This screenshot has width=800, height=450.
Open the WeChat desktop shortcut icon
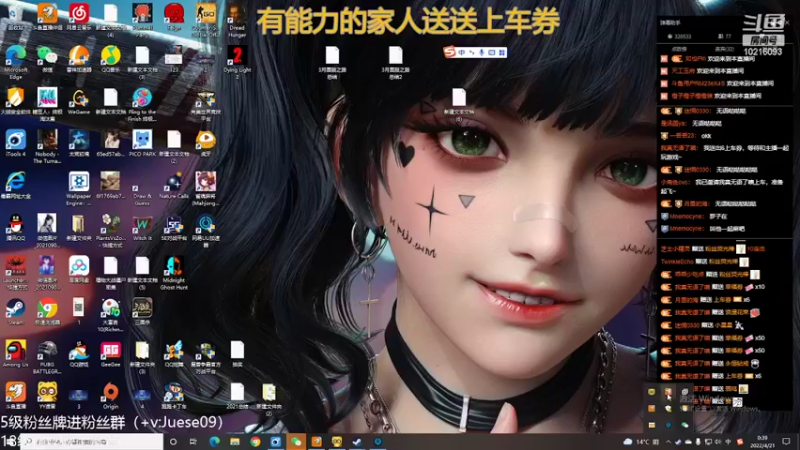click(x=47, y=58)
